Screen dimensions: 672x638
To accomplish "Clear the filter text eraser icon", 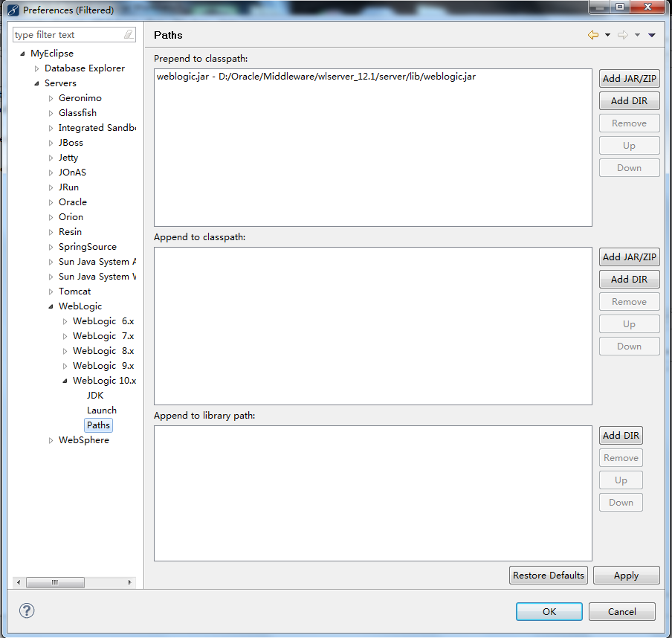I will 129,34.
